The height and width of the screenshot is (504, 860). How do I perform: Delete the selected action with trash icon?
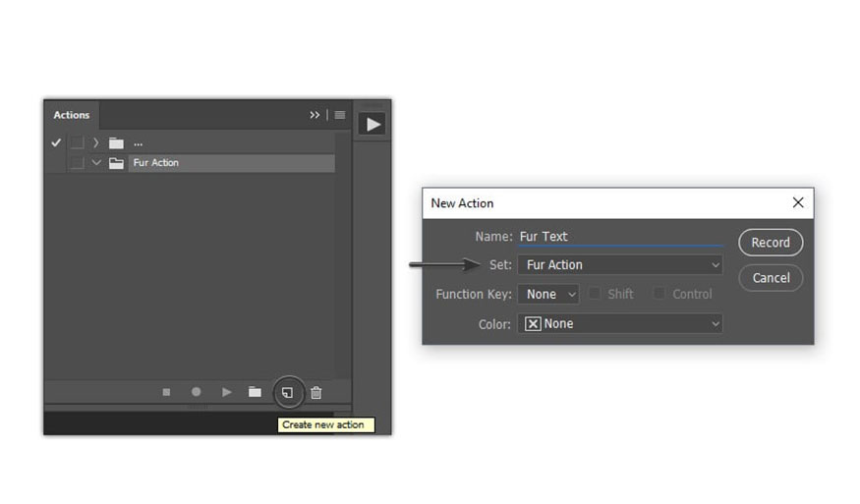tap(316, 392)
